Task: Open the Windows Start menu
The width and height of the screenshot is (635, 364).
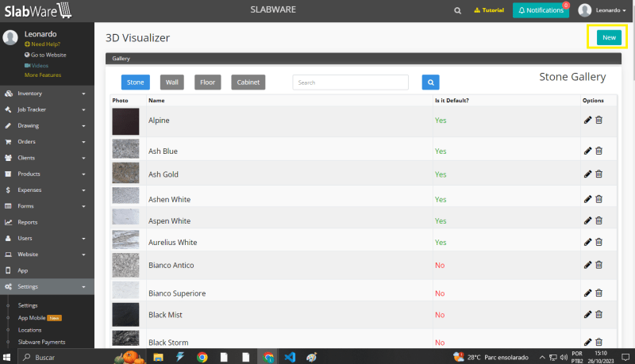Action: [7, 357]
